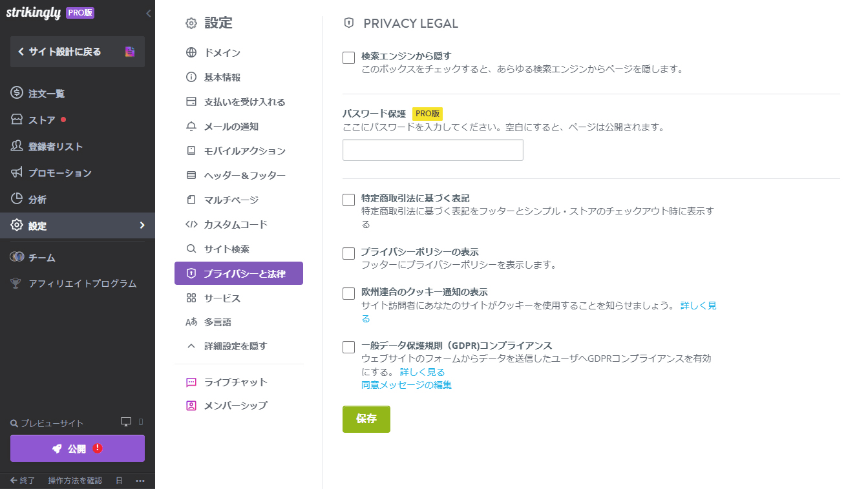Enable GDPR コンプライアンス checkbox
868x489 pixels.
(347, 347)
